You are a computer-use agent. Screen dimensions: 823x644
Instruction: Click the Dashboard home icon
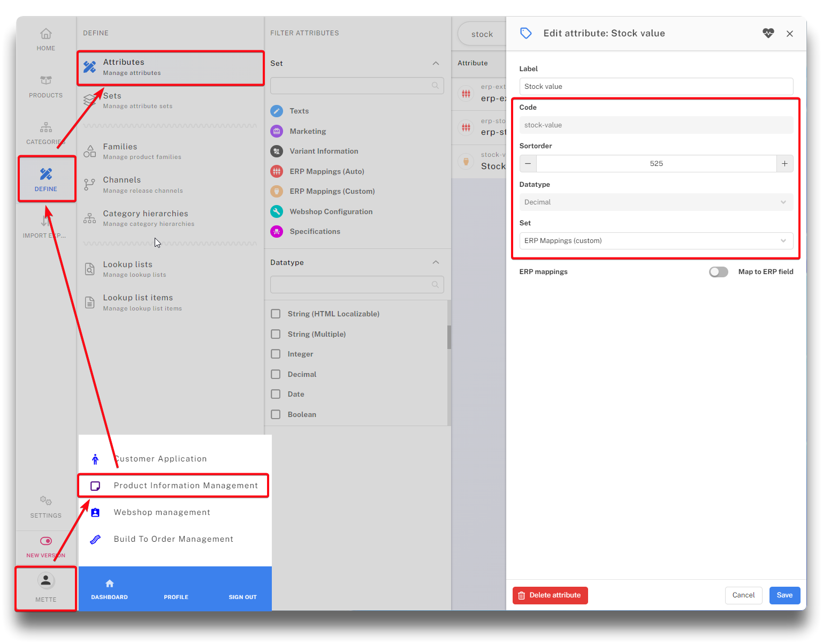(x=110, y=584)
